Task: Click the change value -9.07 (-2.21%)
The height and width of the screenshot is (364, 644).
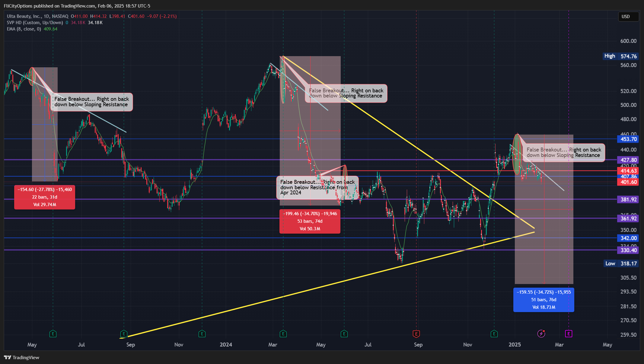Action: click(162, 16)
